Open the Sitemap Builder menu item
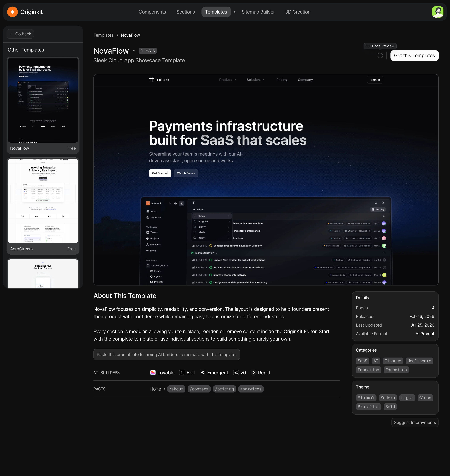 (258, 12)
